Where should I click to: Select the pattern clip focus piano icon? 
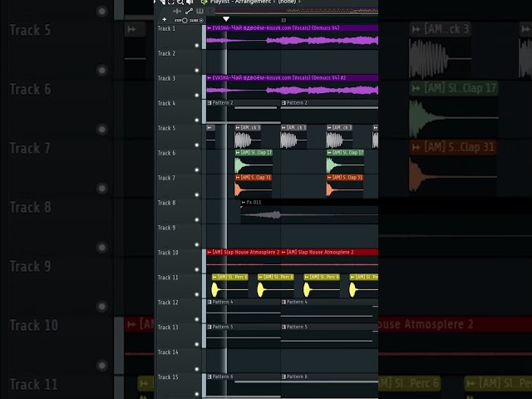pyautogui.click(x=199, y=11)
